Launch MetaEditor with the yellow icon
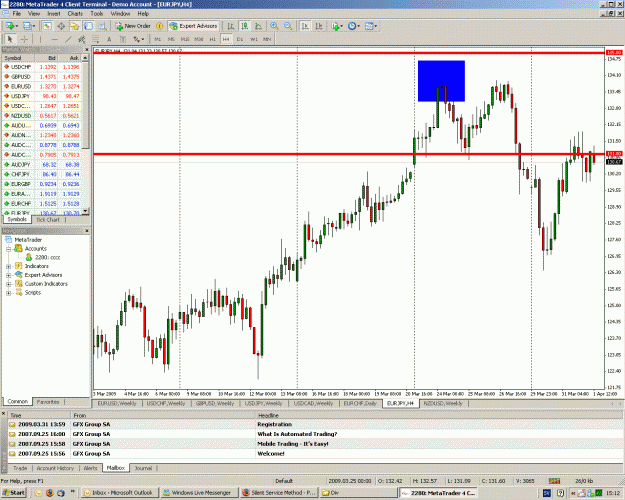This screenshot has width=625, height=500. click(159, 26)
